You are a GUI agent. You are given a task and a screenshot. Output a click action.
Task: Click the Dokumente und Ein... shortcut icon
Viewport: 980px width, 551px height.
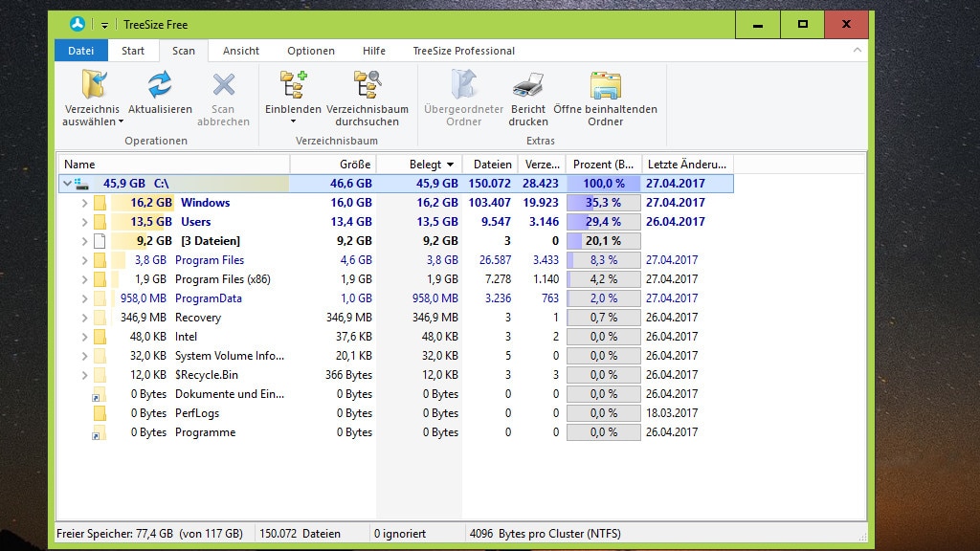[x=99, y=395]
